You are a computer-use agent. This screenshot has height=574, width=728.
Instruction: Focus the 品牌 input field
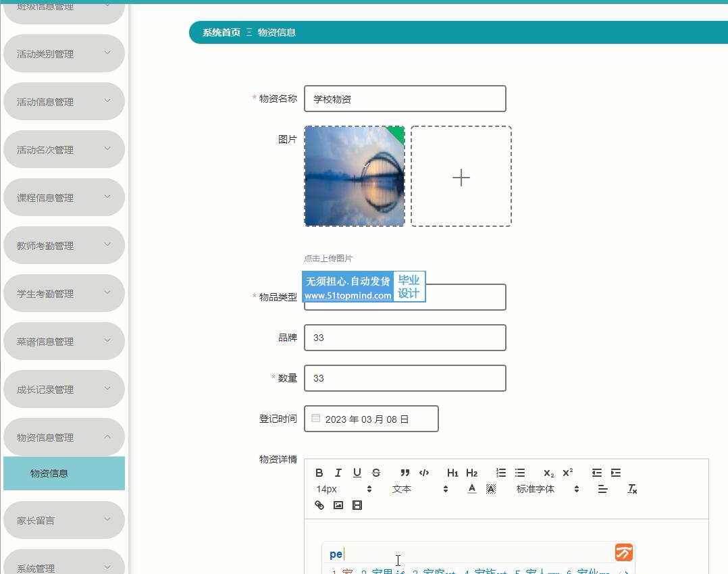405,338
